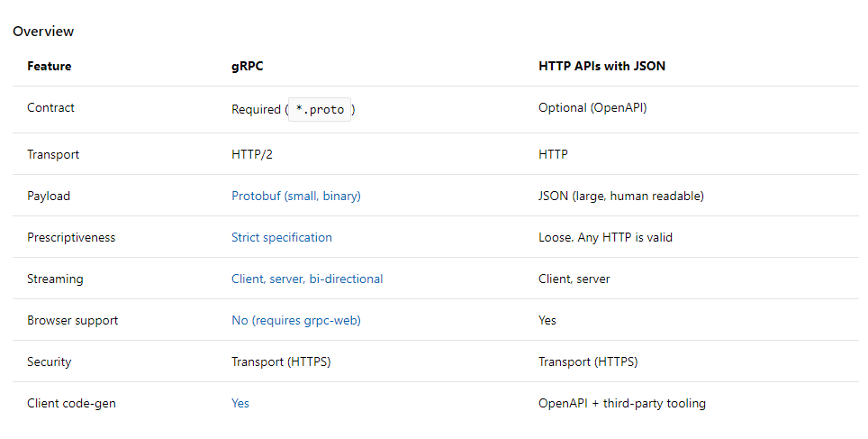868x439 pixels.
Task: Open the "Client, server, bi-directional" streaming link
Action: [x=306, y=279]
